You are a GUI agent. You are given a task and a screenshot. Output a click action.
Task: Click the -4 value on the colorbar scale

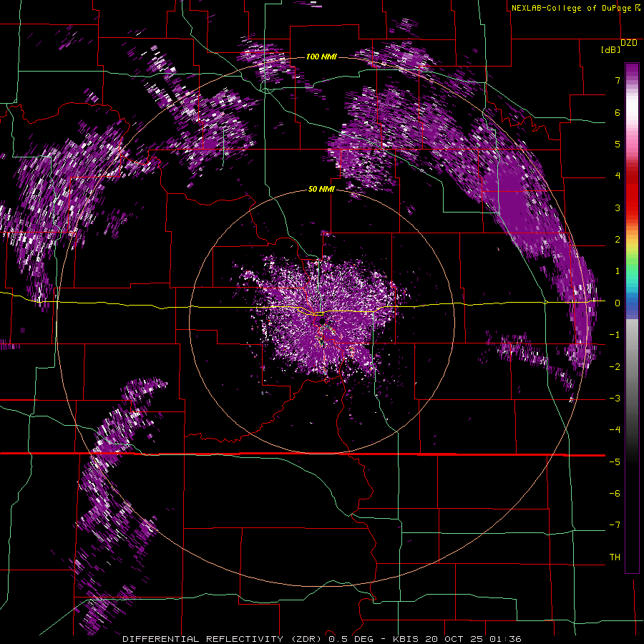(615, 430)
